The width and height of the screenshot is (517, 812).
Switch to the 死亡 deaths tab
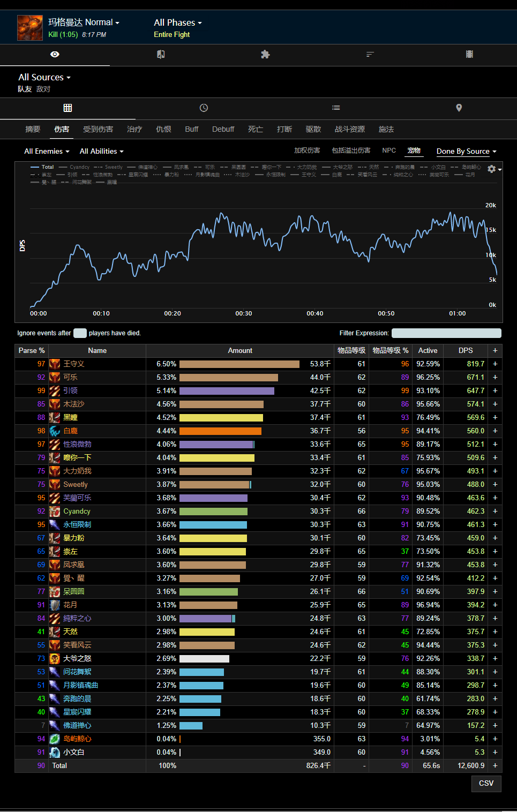point(256,129)
